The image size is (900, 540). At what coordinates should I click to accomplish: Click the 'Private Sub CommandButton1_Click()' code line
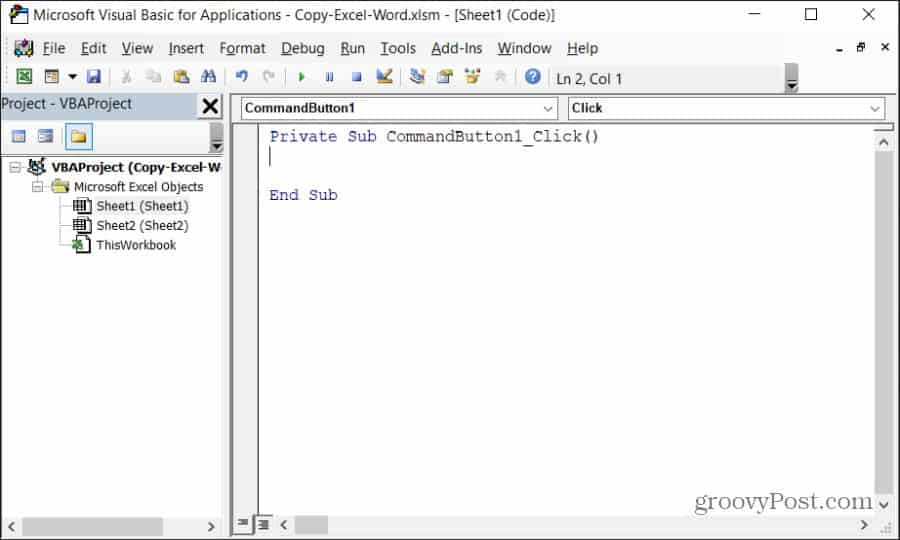click(434, 137)
